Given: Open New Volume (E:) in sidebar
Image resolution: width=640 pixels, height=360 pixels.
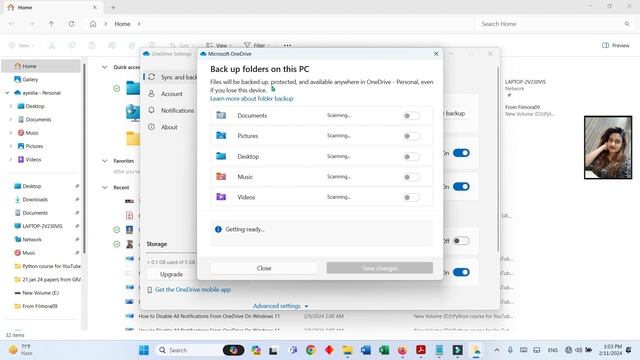Looking at the screenshot, I should point(41,293).
